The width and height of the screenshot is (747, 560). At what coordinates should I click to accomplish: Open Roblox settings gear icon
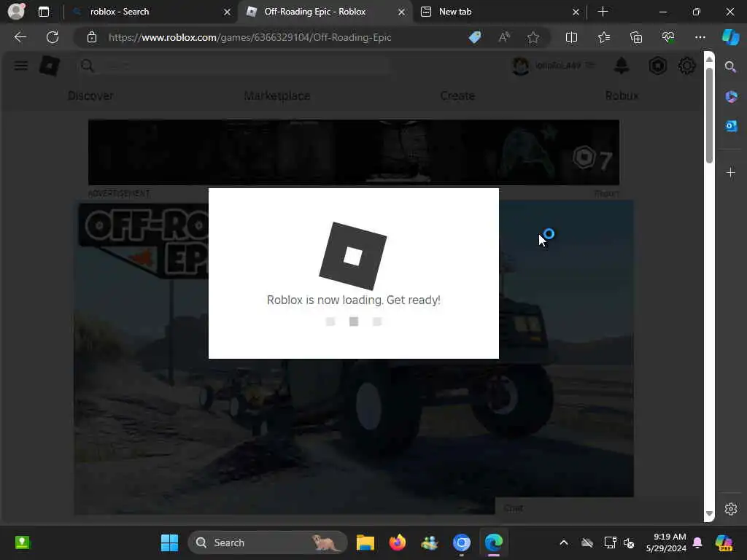coord(686,66)
